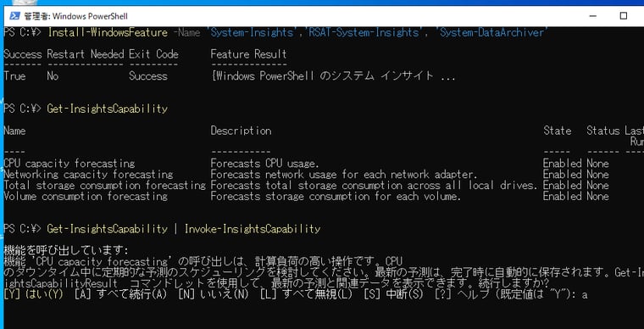Click the 'Status' column header
The width and height of the screenshot is (644, 329).
(x=603, y=131)
